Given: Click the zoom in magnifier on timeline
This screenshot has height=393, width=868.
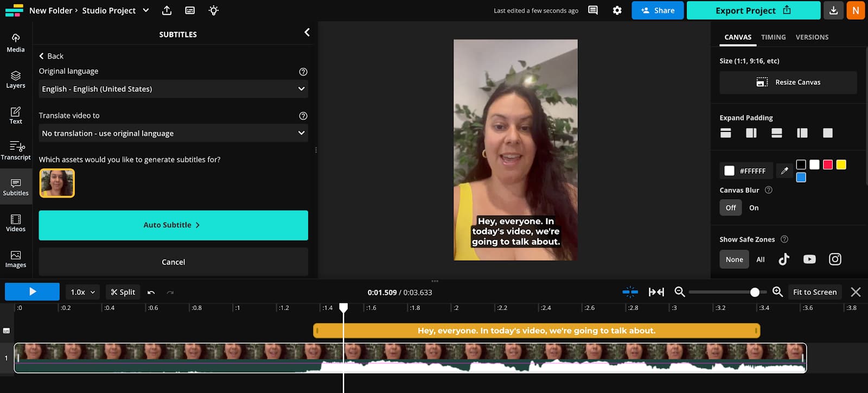Looking at the screenshot, I should click(777, 292).
